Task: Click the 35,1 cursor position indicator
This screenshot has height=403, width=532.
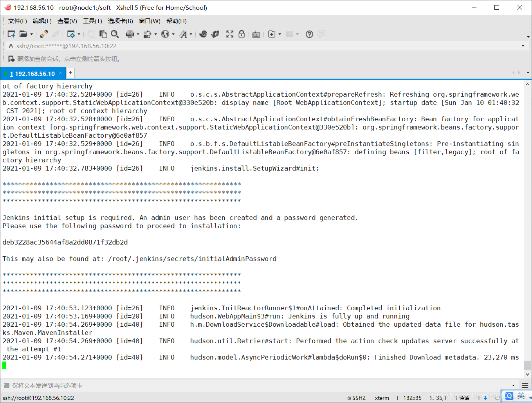Action: pos(438,398)
